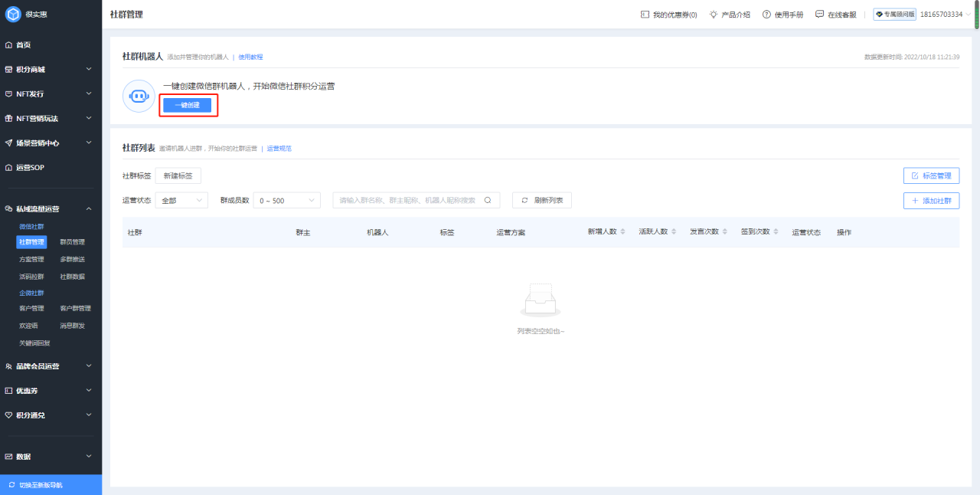Select the 首页 home icon in sidebar

pyautogui.click(x=10, y=44)
